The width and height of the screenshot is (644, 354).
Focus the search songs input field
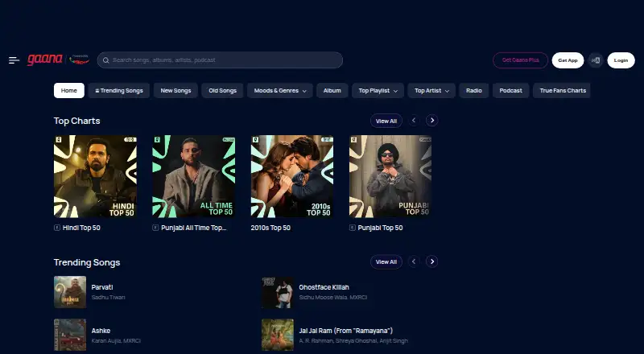click(220, 60)
